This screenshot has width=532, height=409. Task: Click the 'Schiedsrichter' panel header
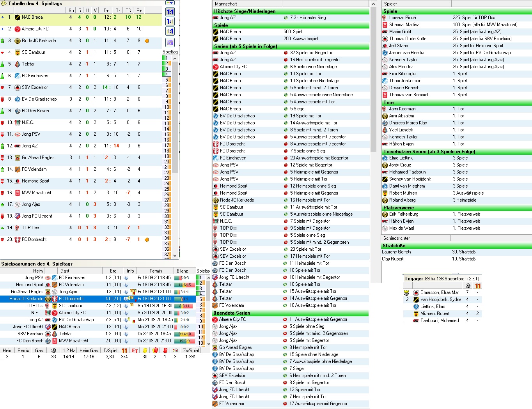coord(416,238)
